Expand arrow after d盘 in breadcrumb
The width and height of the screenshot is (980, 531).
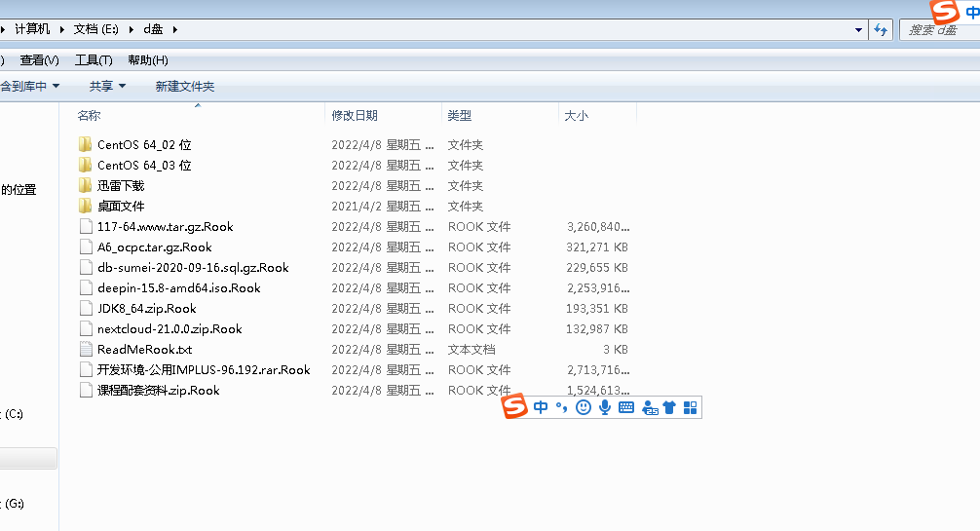tap(175, 29)
